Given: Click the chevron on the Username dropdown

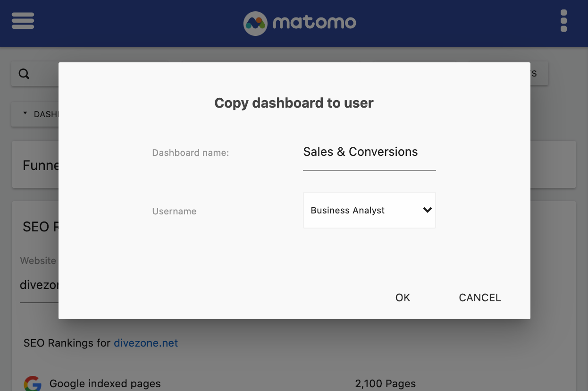Looking at the screenshot, I should point(426,210).
